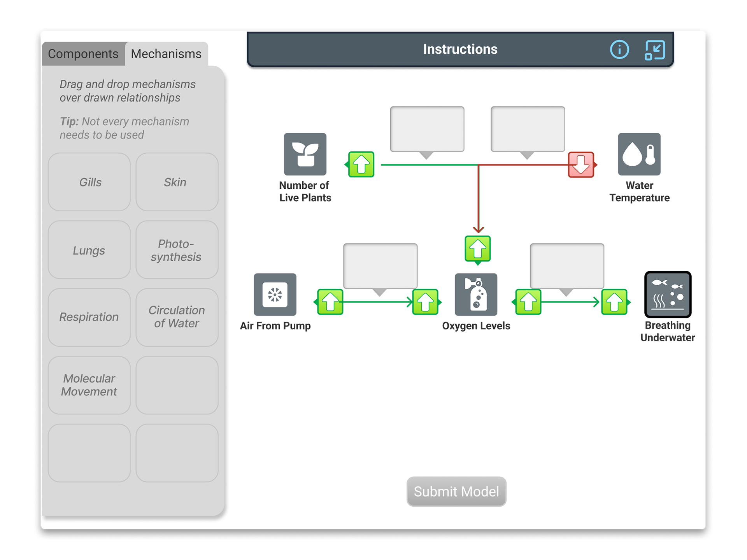Click the Oxygen Levels tank icon

(x=476, y=294)
